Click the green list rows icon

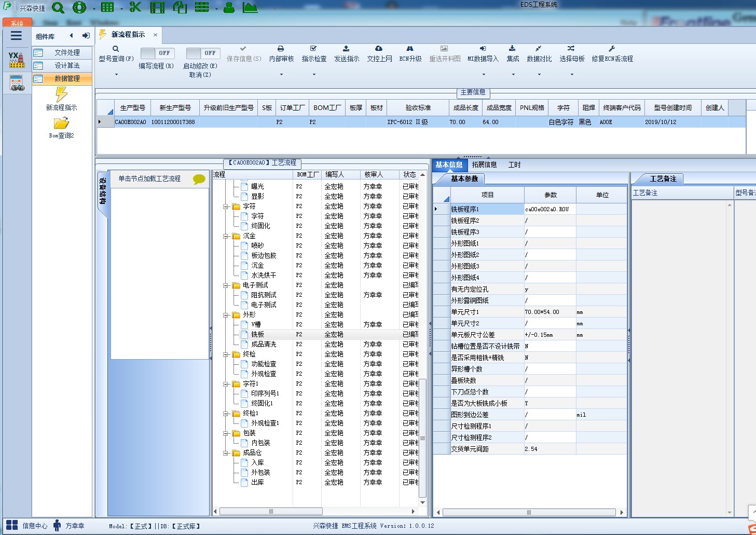tap(202, 7)
